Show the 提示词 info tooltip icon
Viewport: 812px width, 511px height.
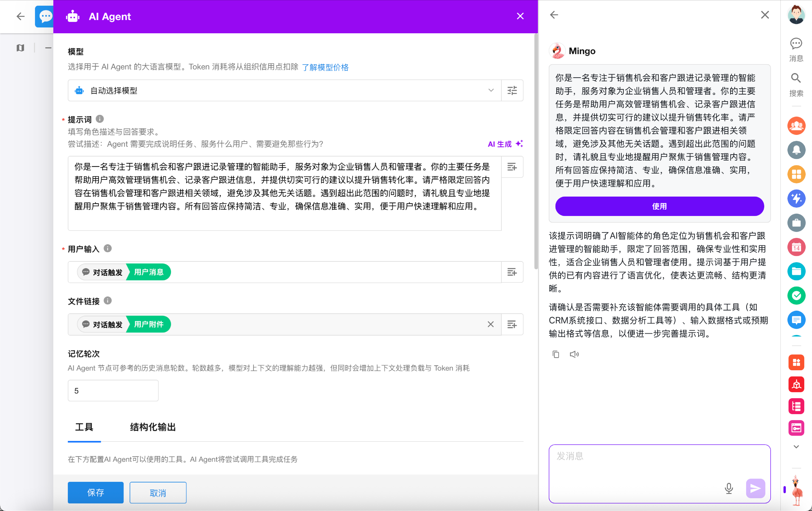pyautogui.click(x=100, y=119)
